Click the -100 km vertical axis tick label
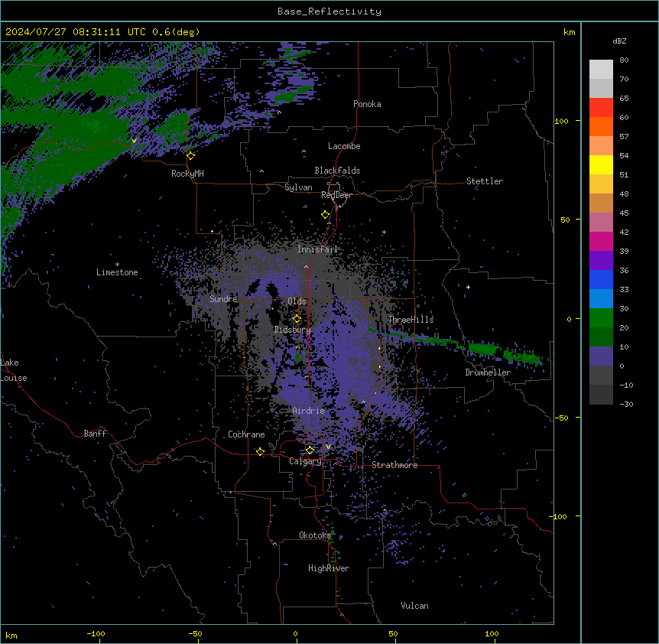Image resolution: width=659 pixels, height=644 pixels. tap(559, 516)
